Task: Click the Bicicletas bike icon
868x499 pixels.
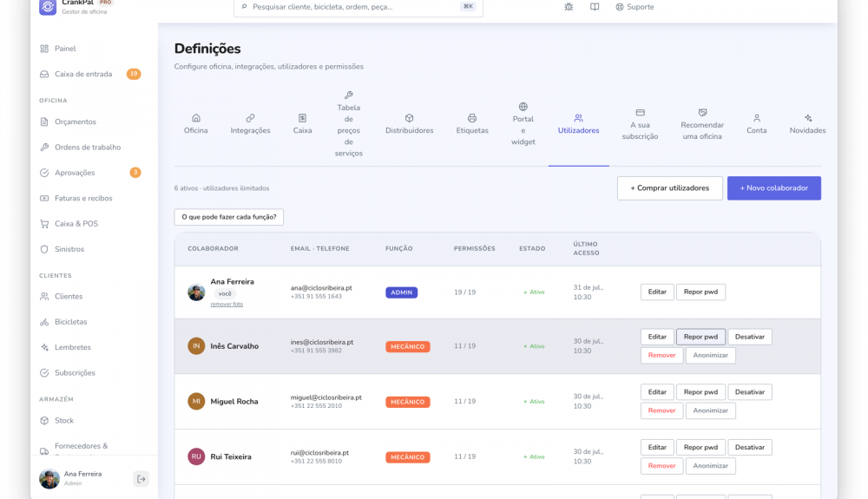Action: pyautogui.click(x=44, y=322)
